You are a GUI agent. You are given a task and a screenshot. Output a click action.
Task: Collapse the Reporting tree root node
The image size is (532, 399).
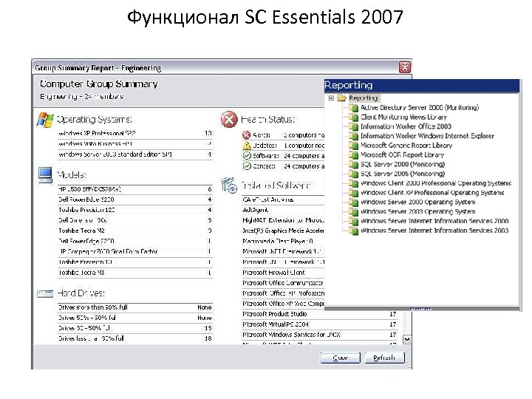click(331, 98)
